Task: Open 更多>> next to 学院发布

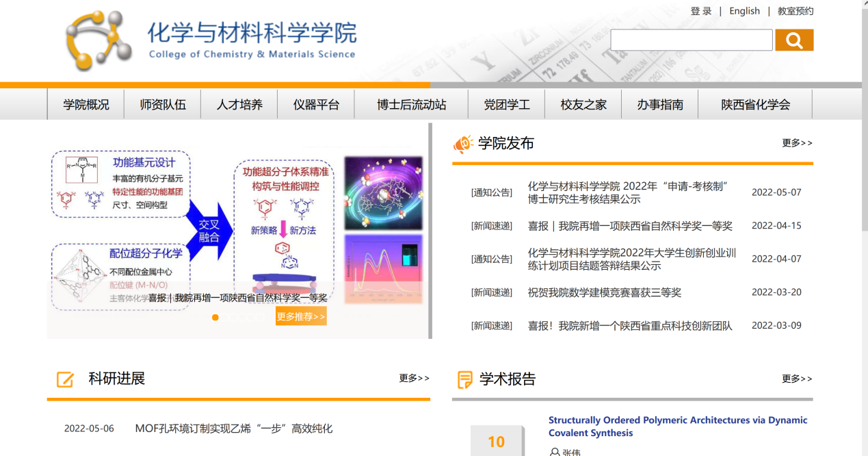Action: tap(797, 143)
